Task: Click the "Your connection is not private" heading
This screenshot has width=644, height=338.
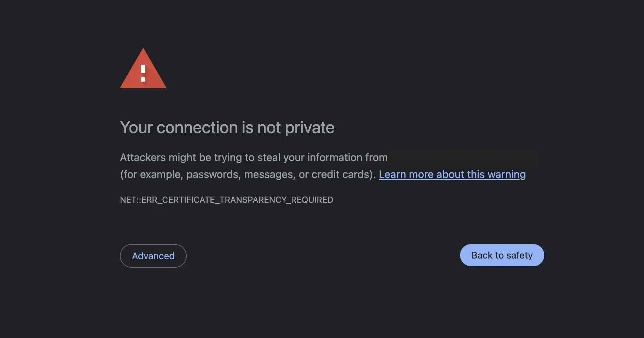Action: (x=227, y=128)
